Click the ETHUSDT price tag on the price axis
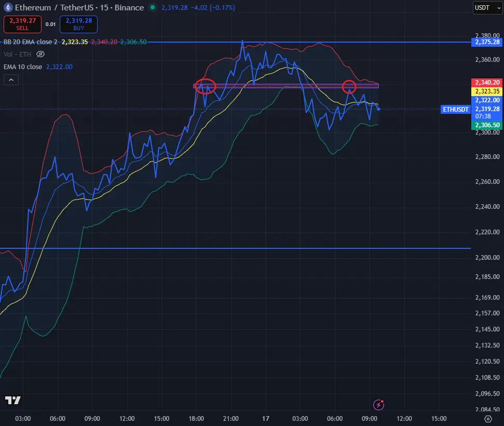Image resolution: width=504 pixels, height=426 pixels. click(456, 109)
